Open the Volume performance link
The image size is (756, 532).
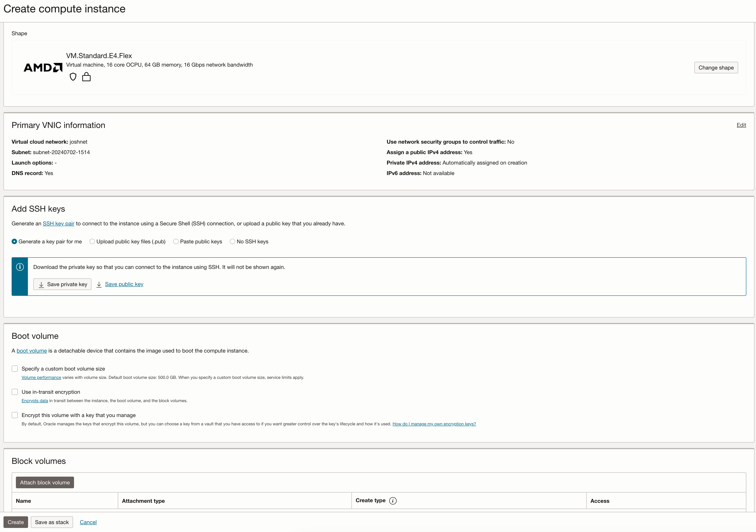click(41, 377)
